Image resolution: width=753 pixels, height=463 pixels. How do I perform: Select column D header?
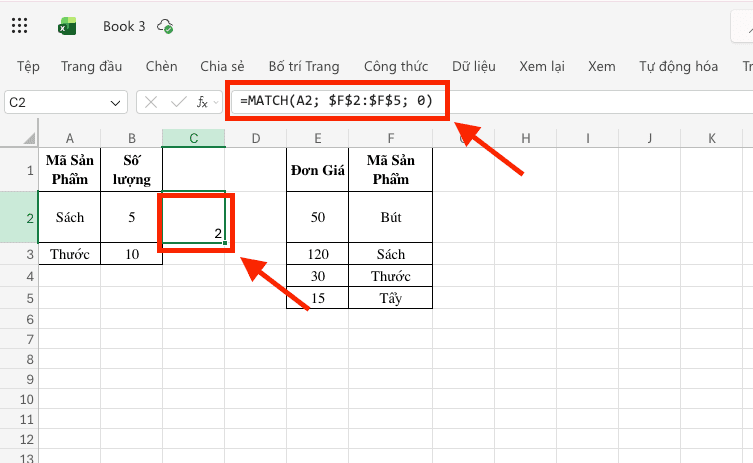click(x=255, y=138)
